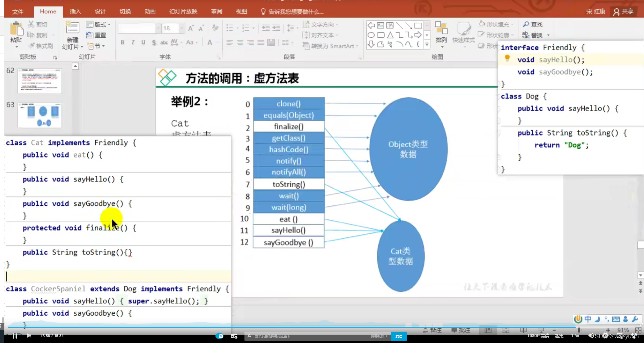Toggle Underline formatting
Viewport: 644px width, 343px height.
tap(143, 42)
